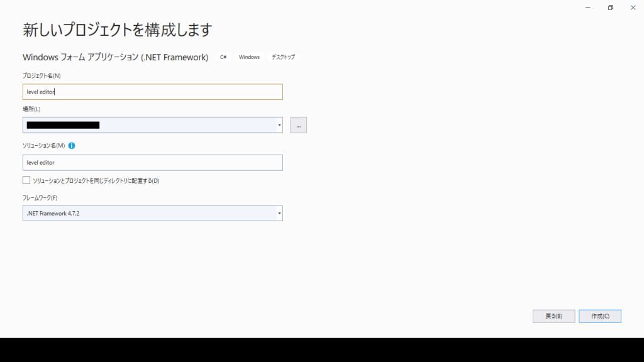
Task: Close the project configuration window
Action: coord(633,8)
